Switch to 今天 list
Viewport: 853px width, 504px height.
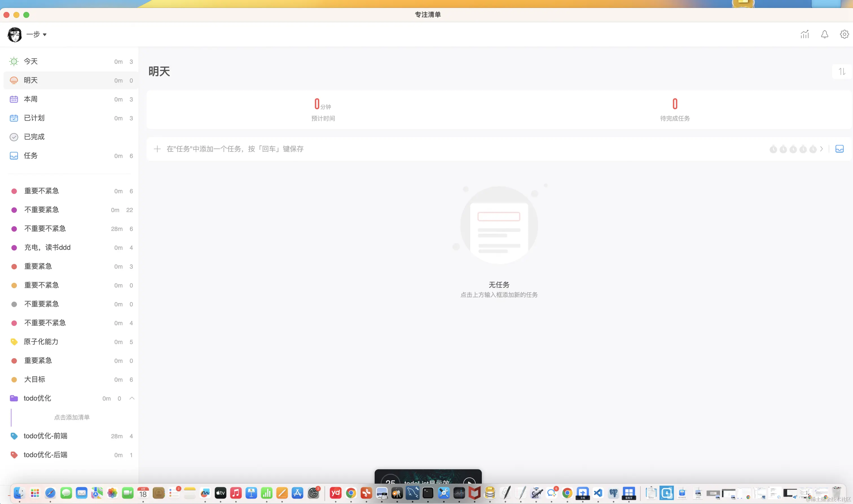coord(30,61)
